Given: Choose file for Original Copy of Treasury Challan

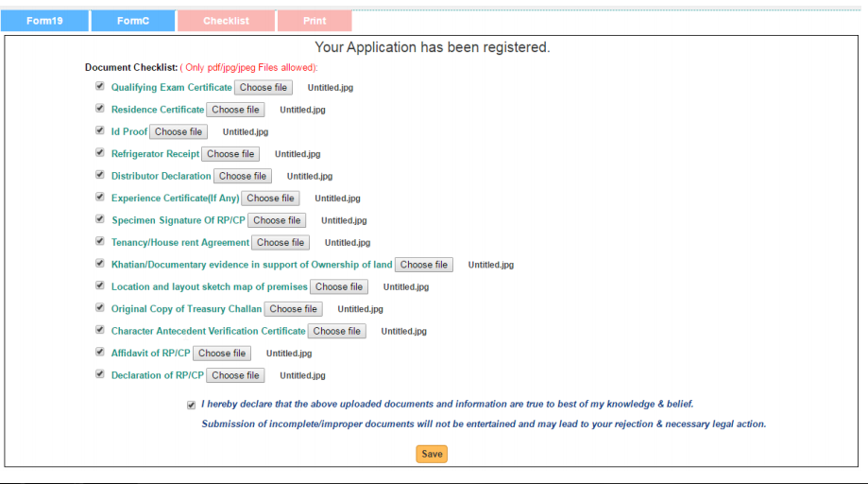Looking at the screenshot, I should click(293, 309).
